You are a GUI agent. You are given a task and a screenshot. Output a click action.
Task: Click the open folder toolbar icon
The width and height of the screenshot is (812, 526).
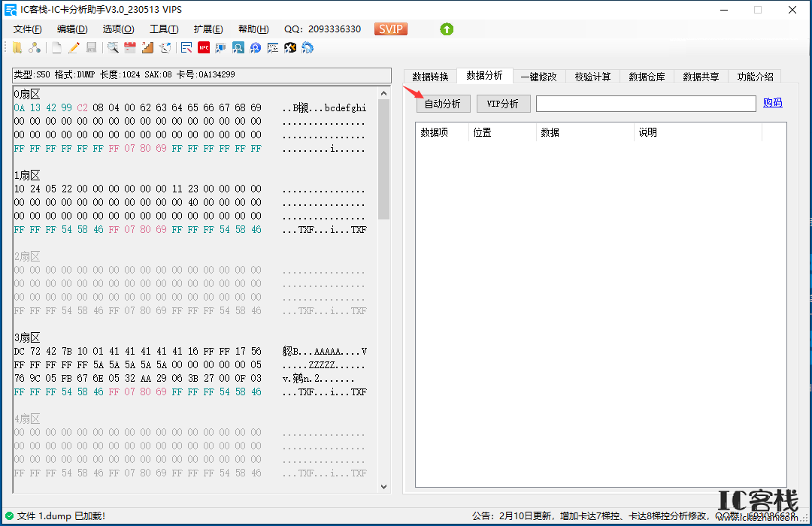(x=17, y=47)
